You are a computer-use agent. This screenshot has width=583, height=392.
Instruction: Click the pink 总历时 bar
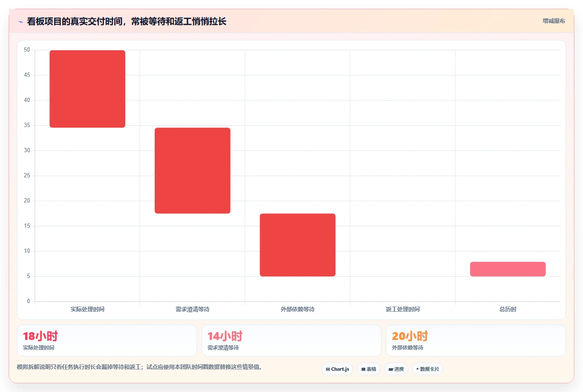(x=508, y=269)
